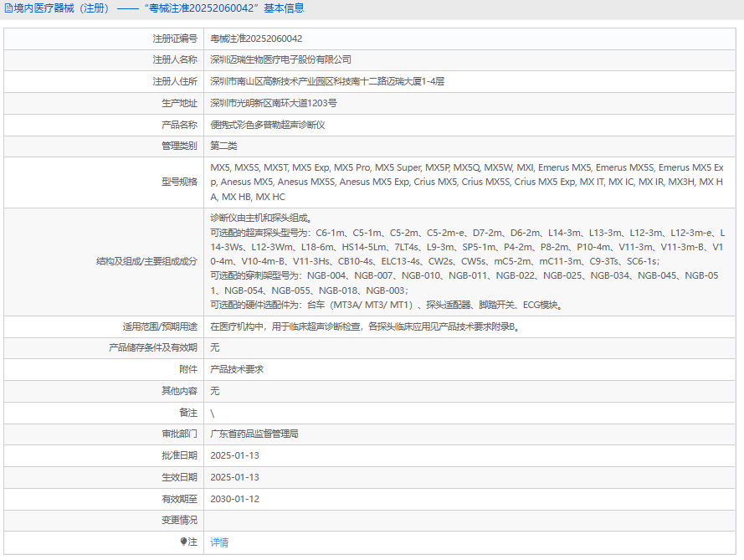Click the 生产地址 label cell
Image resolution: width=744 pixels, height=560 pixels.
point(104,103)
